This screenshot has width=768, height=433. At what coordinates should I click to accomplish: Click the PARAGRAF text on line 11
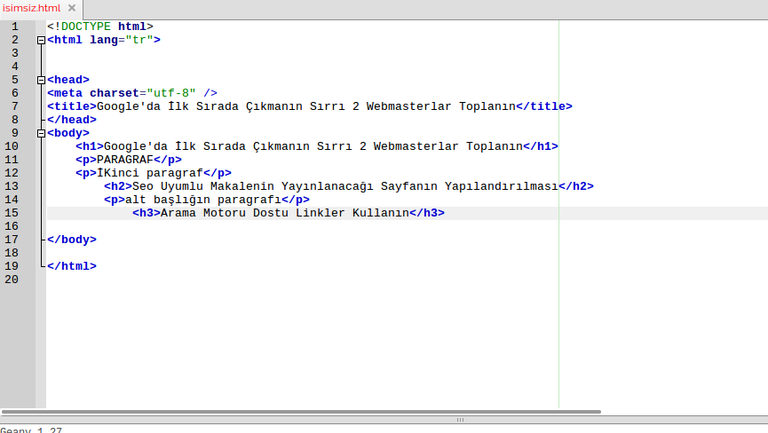[125, 160]
